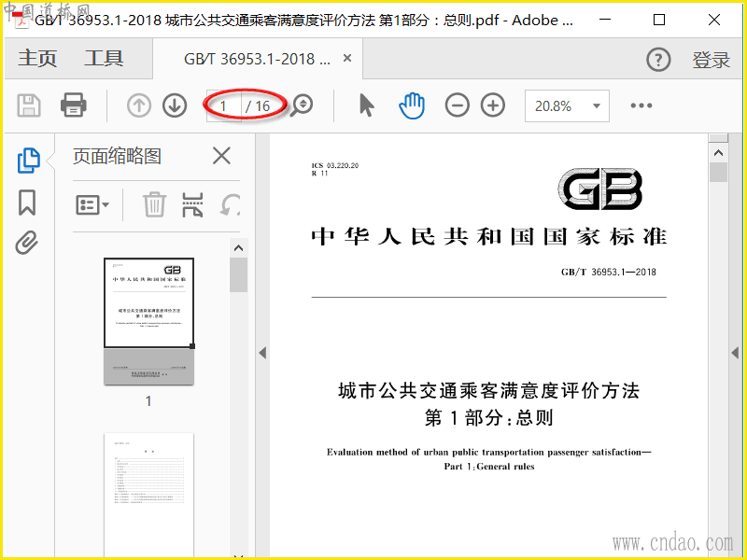Image resolution: width=747 pixels, height=560 pixels.
Task: Zoom out with minus icon
Action: coord(457,105)
